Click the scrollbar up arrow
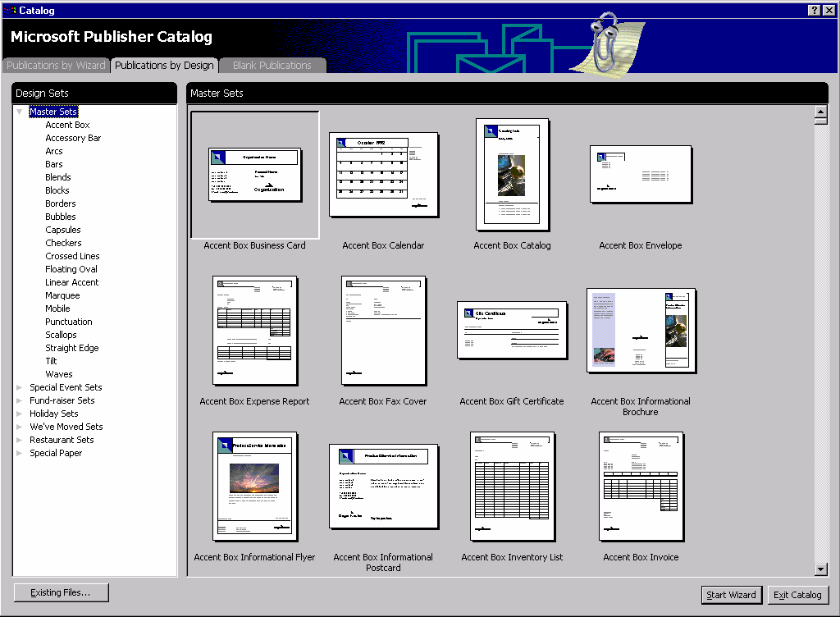 tap(820, 112)
